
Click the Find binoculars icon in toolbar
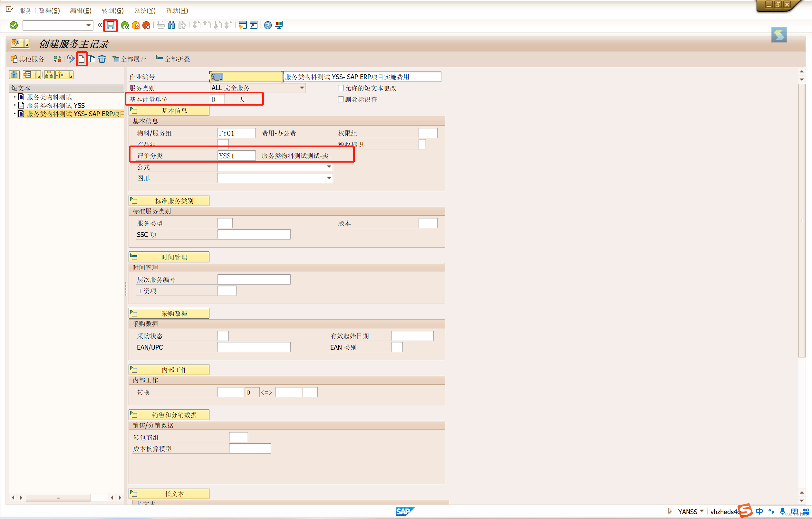pos(171,25)
